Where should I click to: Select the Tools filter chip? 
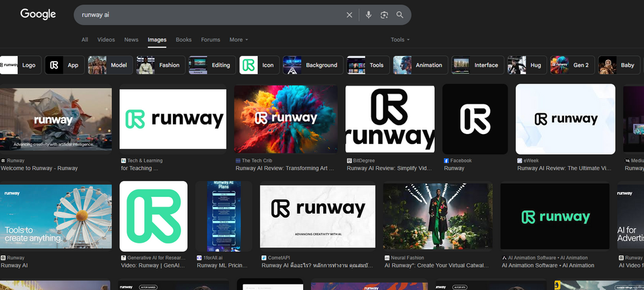coord(368,65)
